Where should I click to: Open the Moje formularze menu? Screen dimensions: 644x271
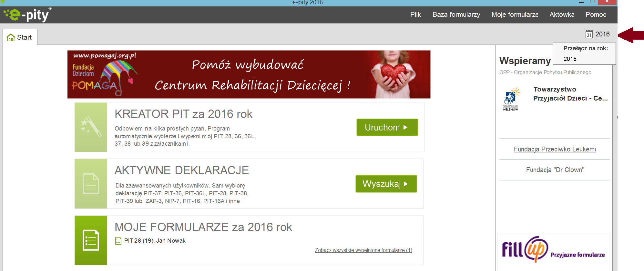coord(515,15)
